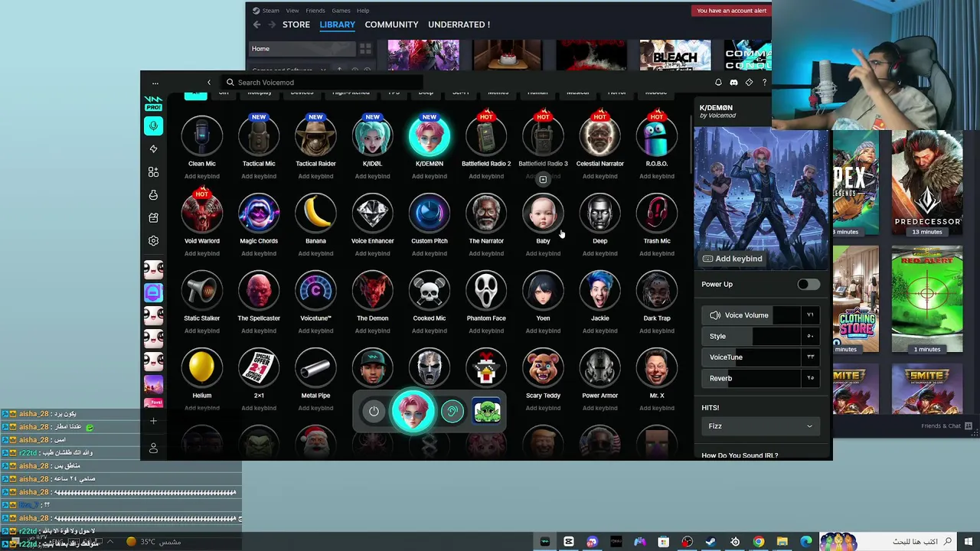Open the View menu in Steam
Screen dimensions: 980x551
click(x=292, y=11)
